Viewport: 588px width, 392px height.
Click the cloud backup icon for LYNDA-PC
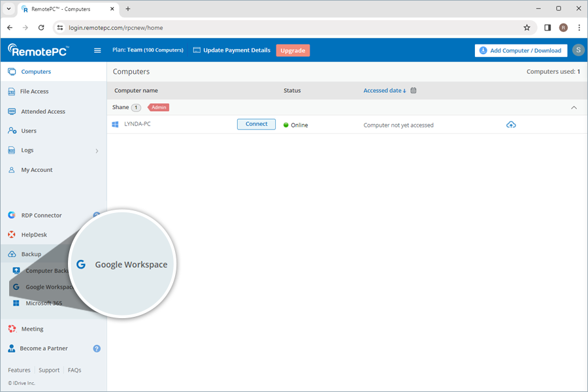click(511, 125)
